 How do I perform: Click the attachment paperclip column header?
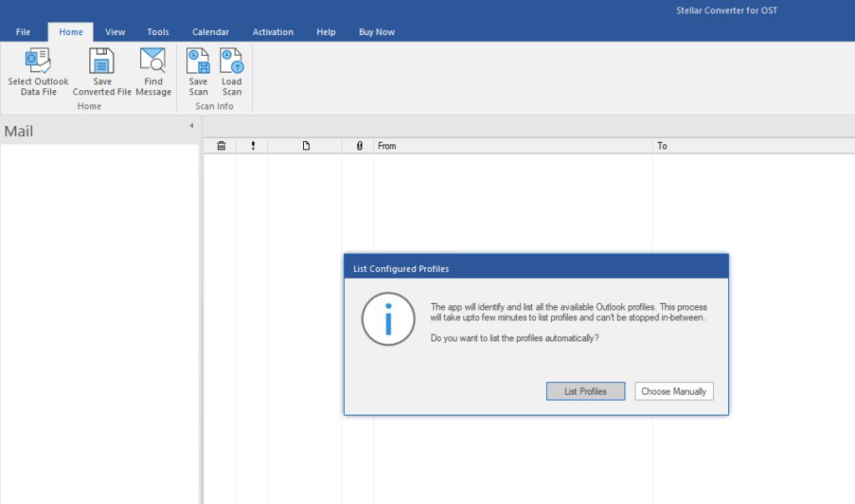(359, 145)
